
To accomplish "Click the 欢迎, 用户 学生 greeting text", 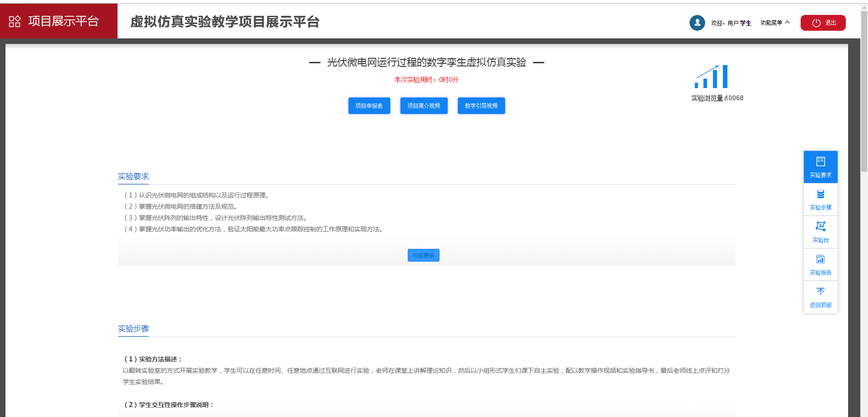I will [731, 23].
